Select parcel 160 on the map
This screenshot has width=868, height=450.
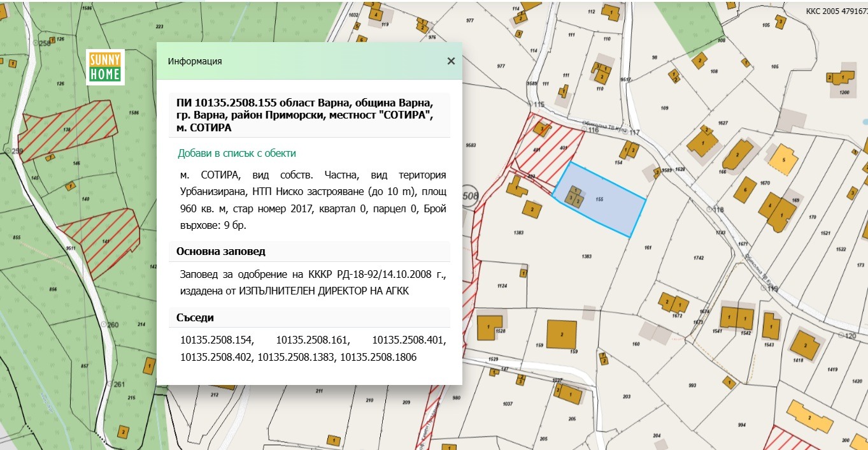click(x=635, y=344)
